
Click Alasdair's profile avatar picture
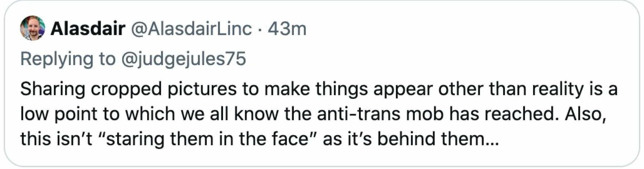pyautogui.click(x=32, y=28)
